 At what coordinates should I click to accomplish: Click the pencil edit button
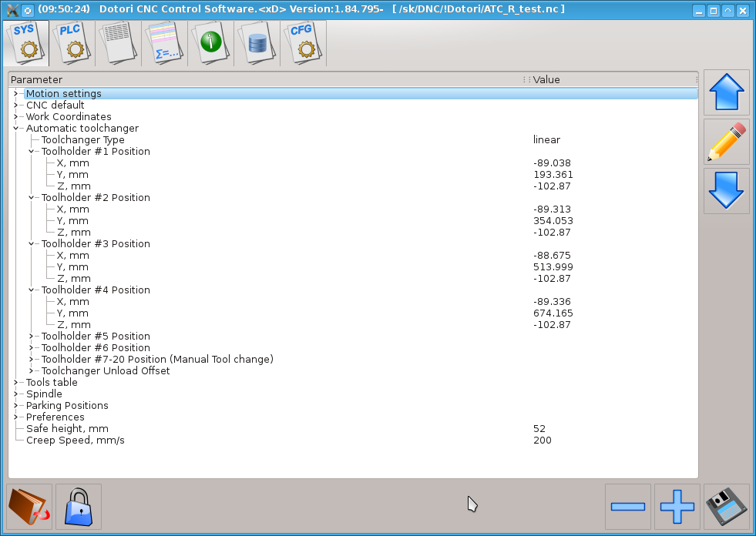point(727,142)
